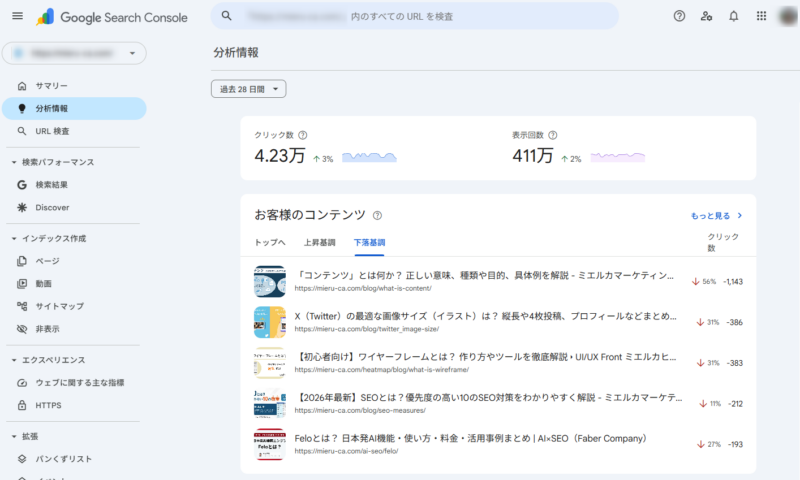The image size is (800, 480).
Task: Open Discover in the sidebar
Action: [x=52, y=207]
